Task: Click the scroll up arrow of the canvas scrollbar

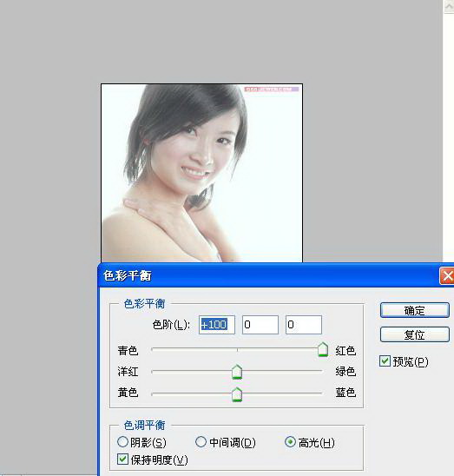Action: click(x=449, y=6)
